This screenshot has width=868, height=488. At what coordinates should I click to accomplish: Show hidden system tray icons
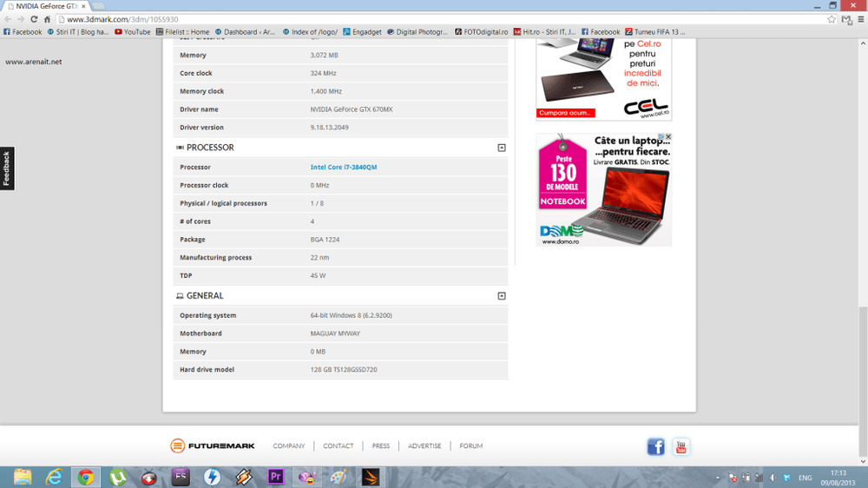tap(718, 478)
